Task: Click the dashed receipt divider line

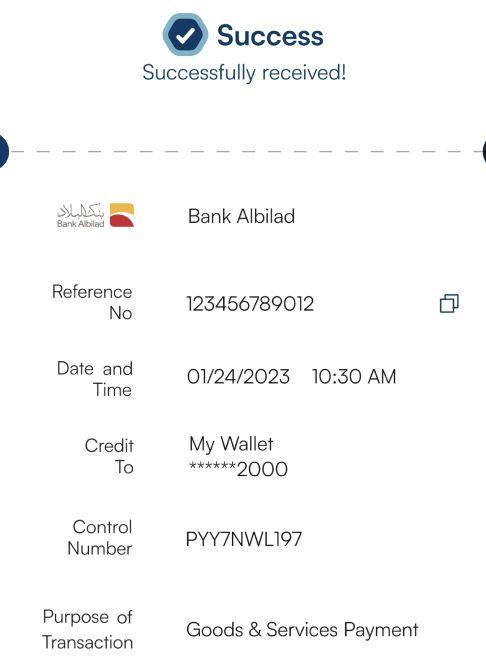Action: pyautogui.click(x=244, y=151)
